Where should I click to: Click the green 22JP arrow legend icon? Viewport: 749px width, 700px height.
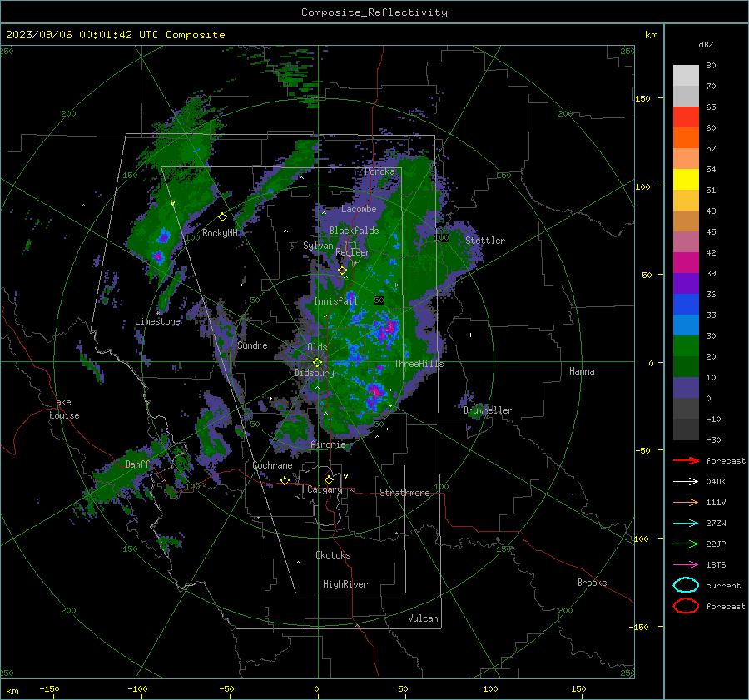[x=686, y=544]
